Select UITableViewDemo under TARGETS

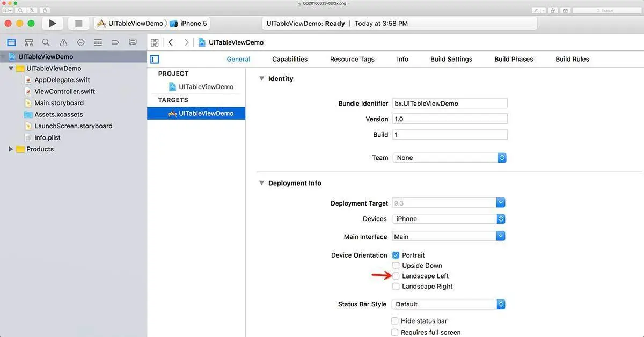click(196, 113)
